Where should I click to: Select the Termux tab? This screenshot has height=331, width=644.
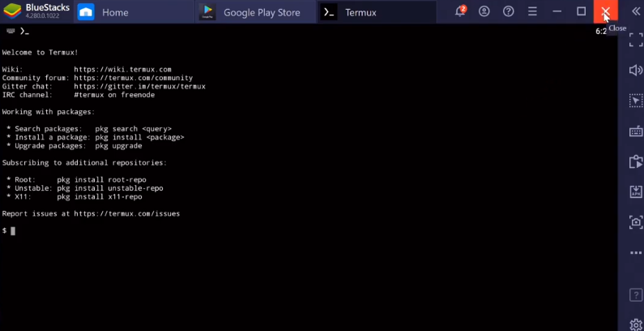377,12
